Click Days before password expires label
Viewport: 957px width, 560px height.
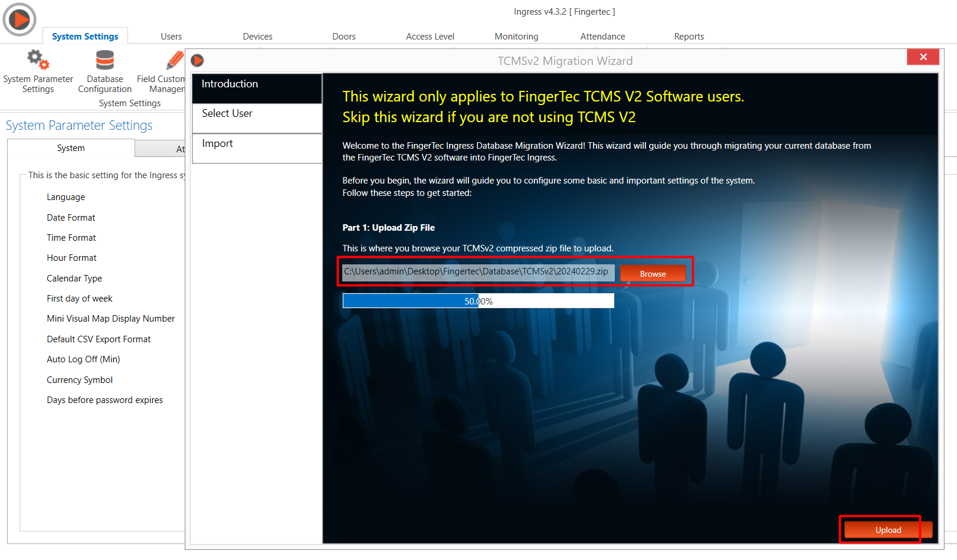(x=105, y=400)
